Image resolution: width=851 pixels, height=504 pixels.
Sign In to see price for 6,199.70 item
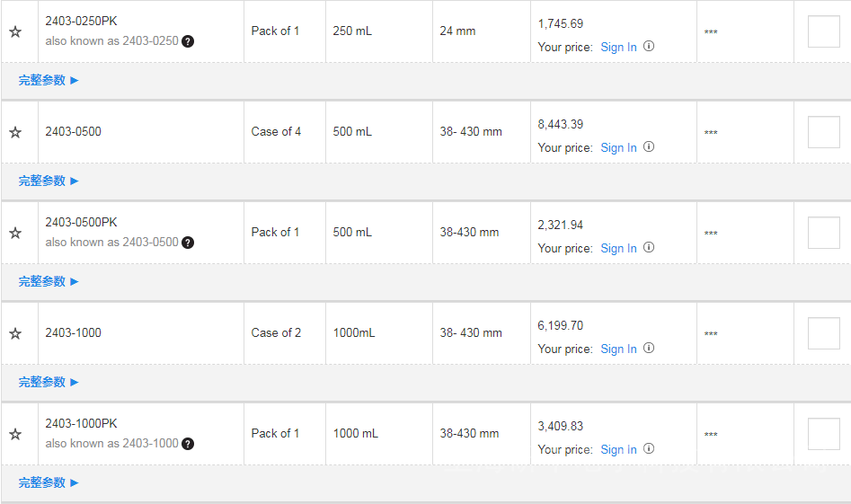(x=618, y=349)
